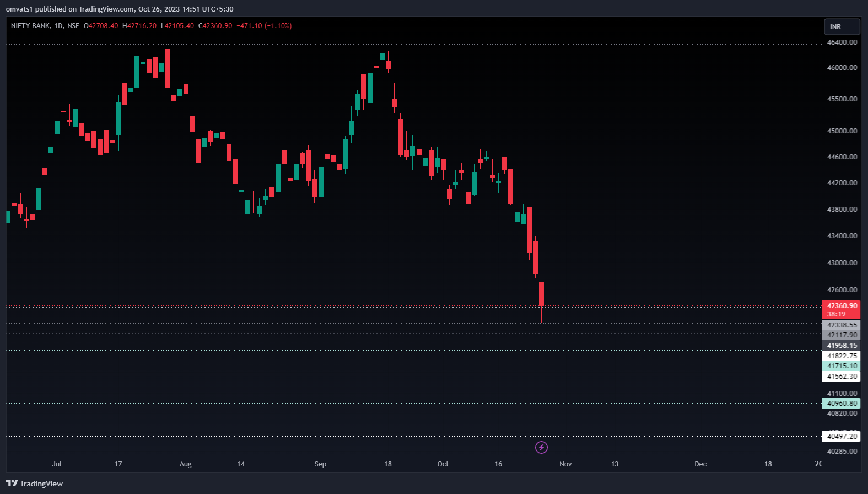Click the Sep label on time axis

(x=320, y=464)
